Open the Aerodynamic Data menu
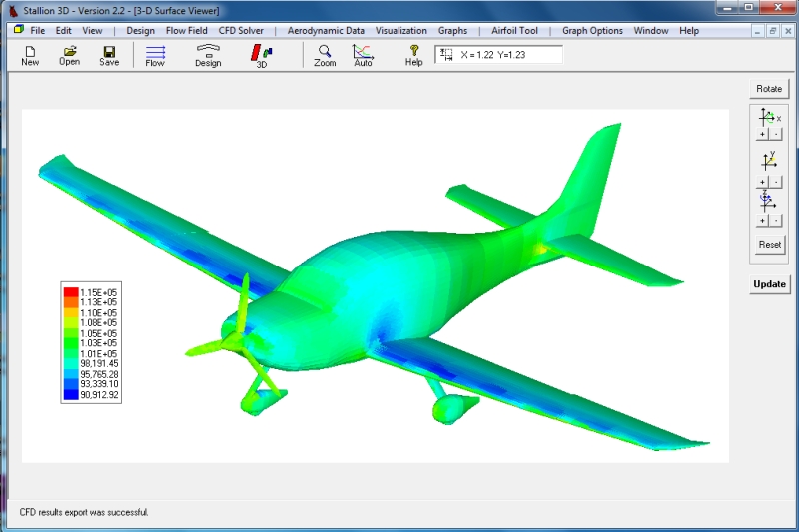 tap(326, 31)
